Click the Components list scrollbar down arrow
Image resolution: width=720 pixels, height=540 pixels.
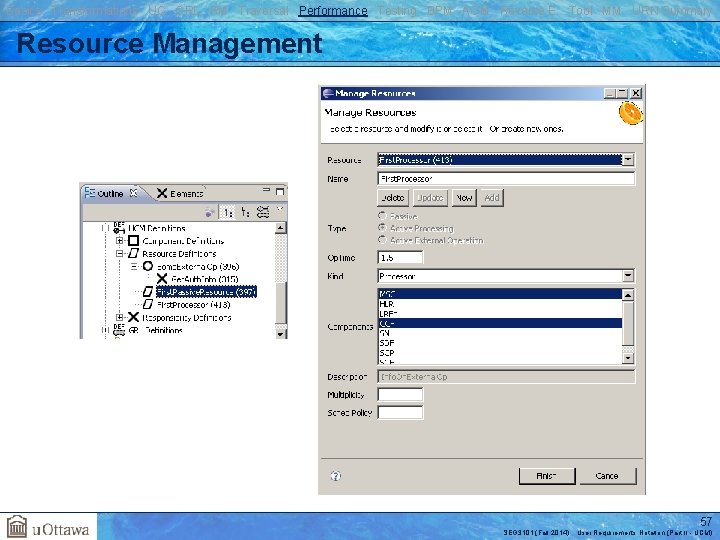[628, 357]
